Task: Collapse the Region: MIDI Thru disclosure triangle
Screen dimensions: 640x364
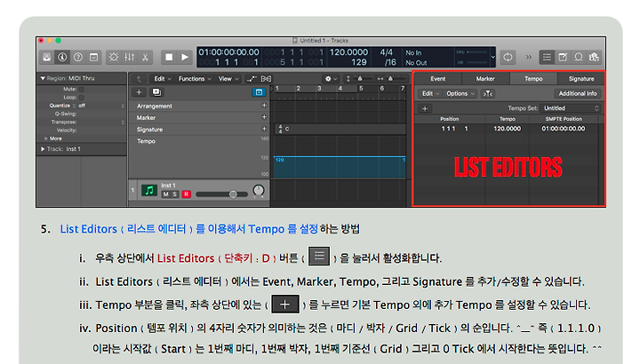Action: coord(43,78)
